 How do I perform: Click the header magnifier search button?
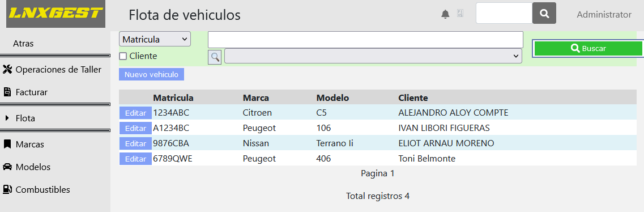(x=544, y=14)
